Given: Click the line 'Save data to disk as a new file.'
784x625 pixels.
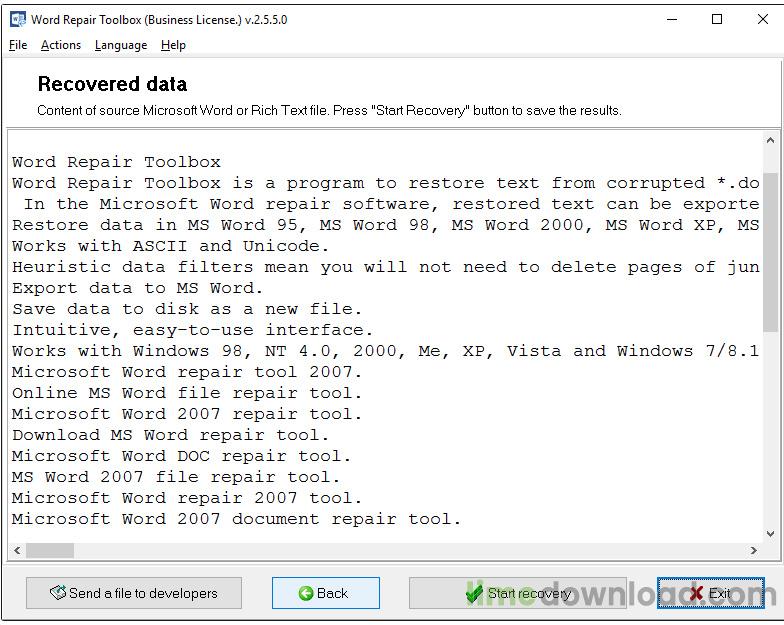Looking at the screenshot, I should click(186, 309).
